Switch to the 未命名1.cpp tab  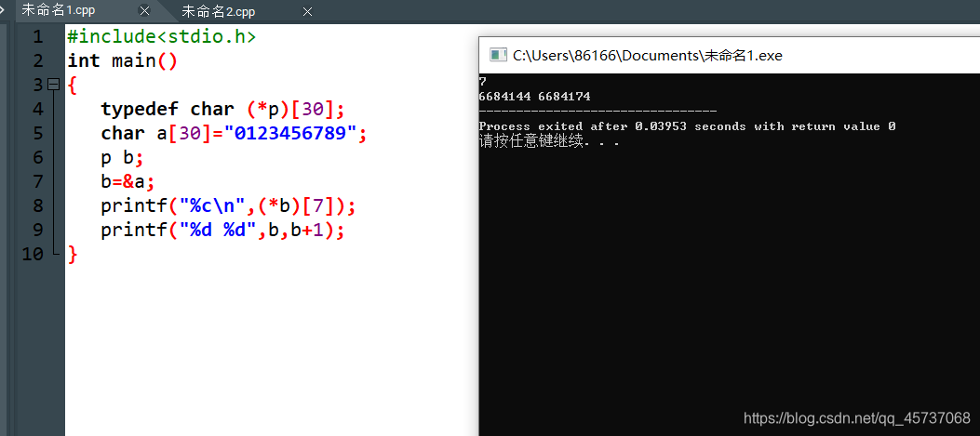pos(58,10)
